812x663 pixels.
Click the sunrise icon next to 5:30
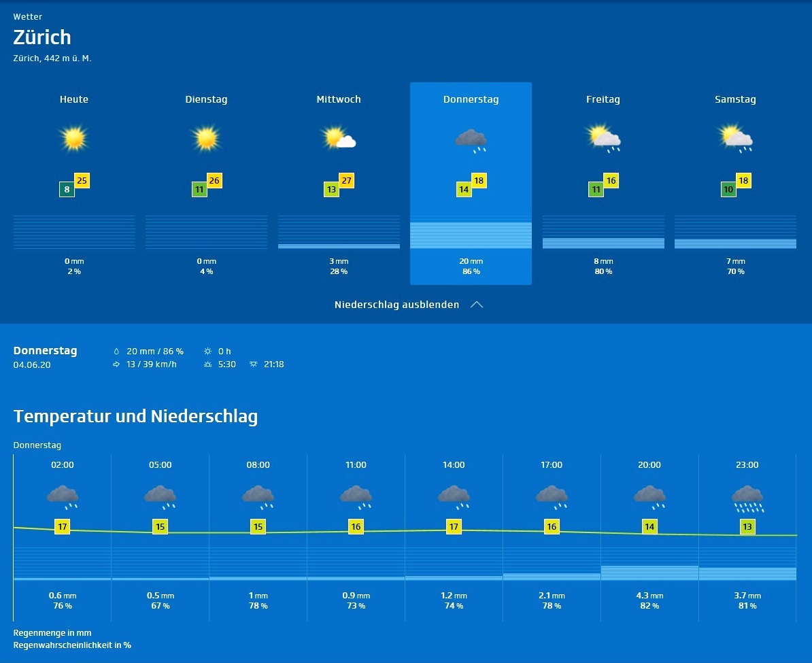208,364
